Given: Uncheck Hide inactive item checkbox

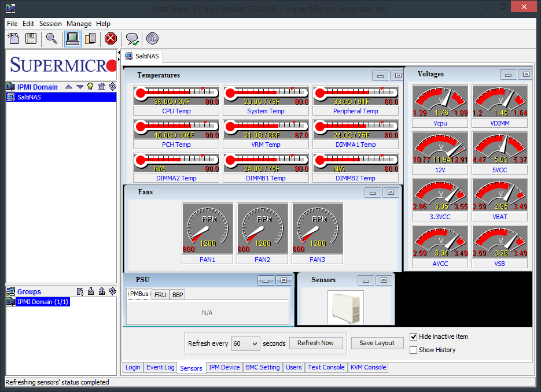Looking at the screenshot, I should 413,337.
